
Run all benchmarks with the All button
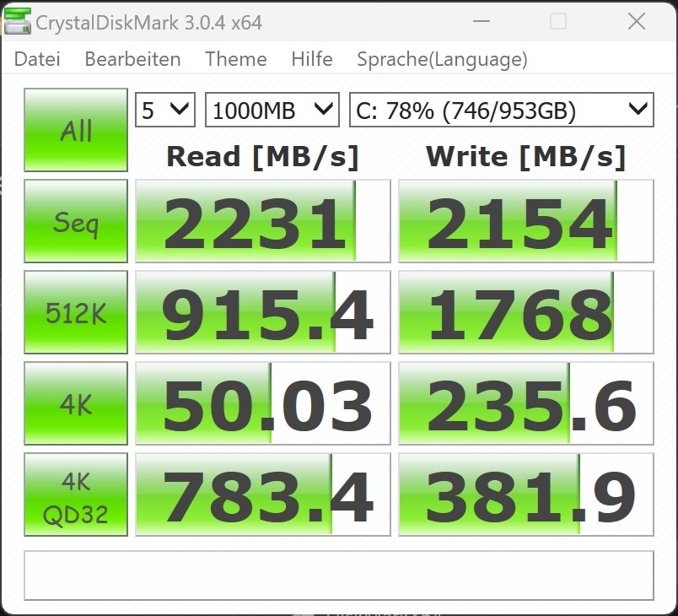tap(76, 130)
